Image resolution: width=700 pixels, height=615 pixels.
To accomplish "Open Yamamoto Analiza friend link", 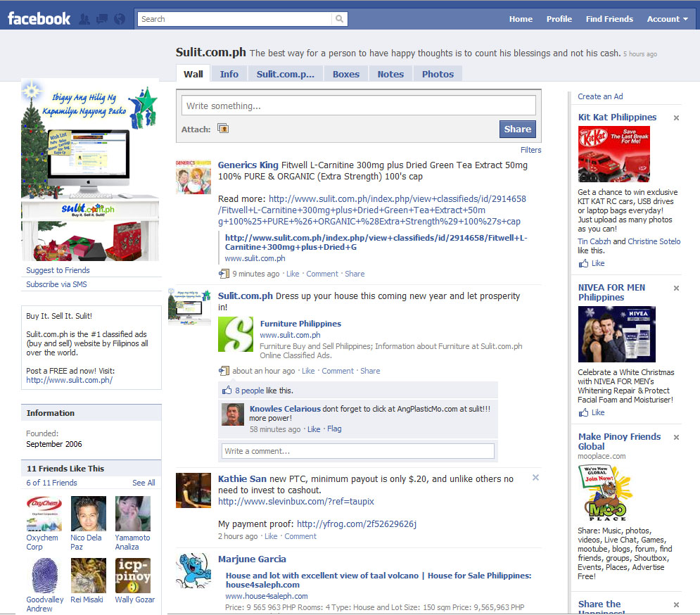I will pyautogui.click(x=132, y=543).
